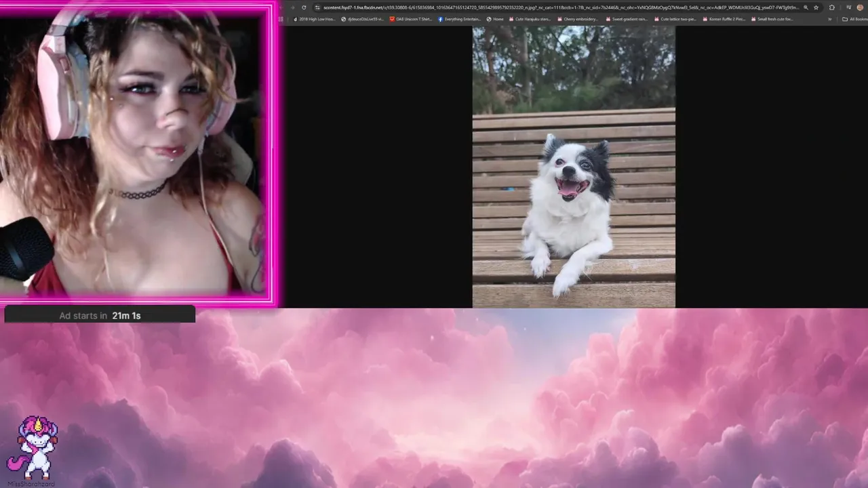The height and width of the screenshot is (488, 868).
Task: Expand the hidden bookmarks overflow chevron
Action: pos(830,19)
